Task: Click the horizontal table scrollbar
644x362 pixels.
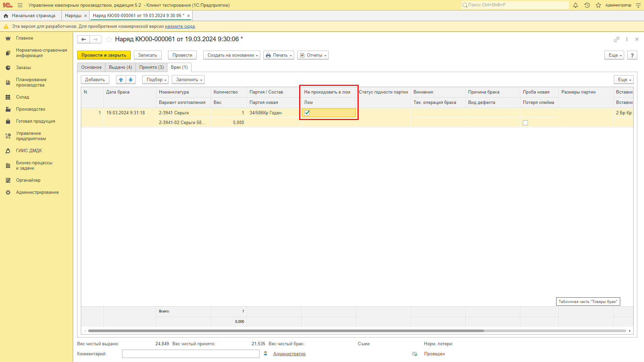Action: (286, 331)
